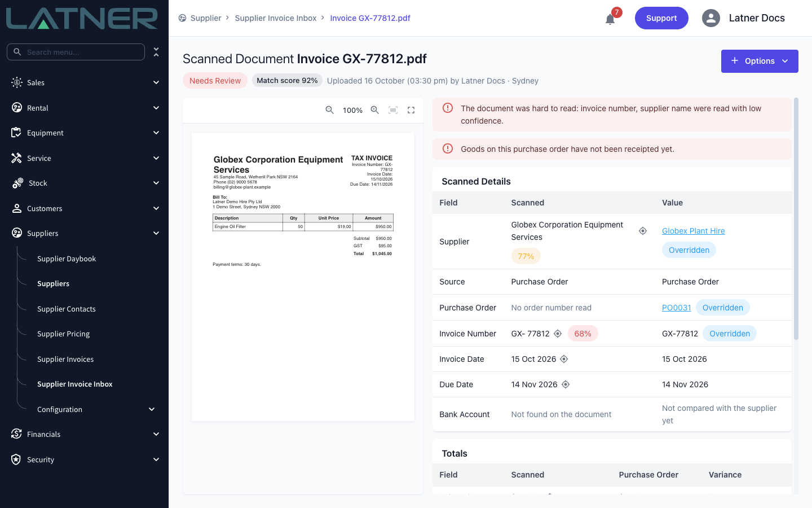Click the Match score 92% badge
The height and width of the screenshot is (508, 812).
(x=287, y=81)
